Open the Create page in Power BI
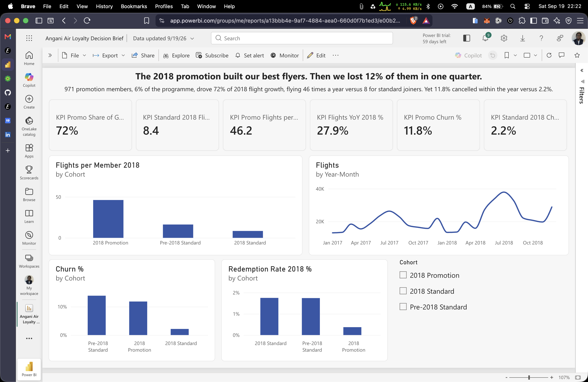The width and height of the screenshot is (588, 382). 29,102
